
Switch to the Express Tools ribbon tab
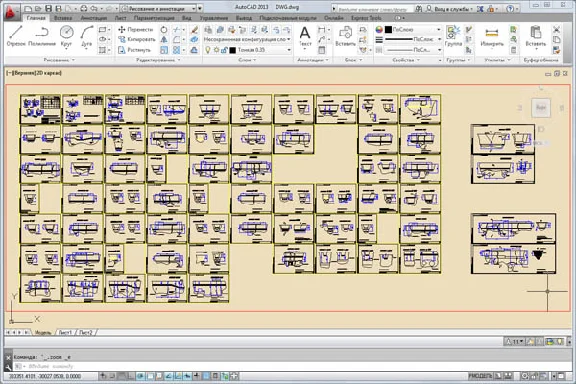point(366,18)
